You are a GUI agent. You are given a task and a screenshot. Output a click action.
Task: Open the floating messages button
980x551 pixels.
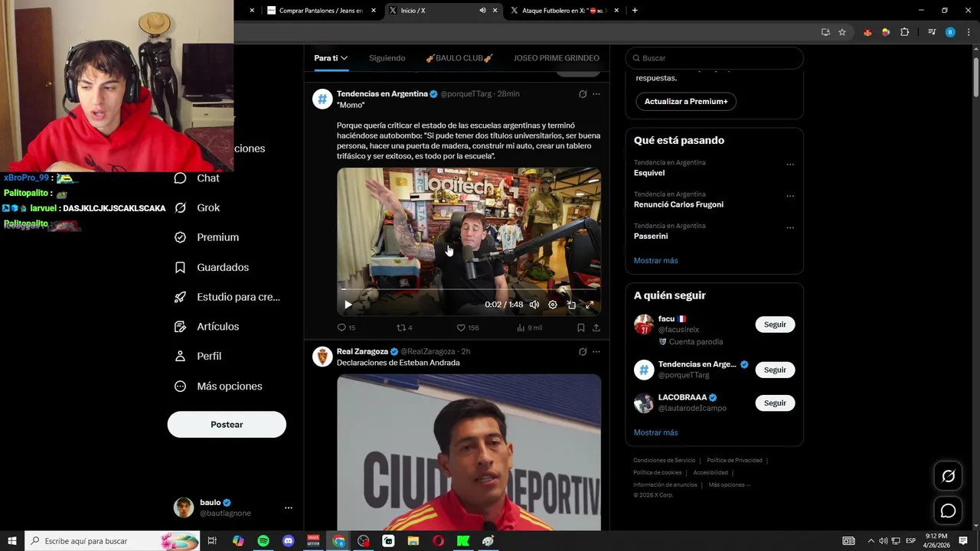[948, 510]
